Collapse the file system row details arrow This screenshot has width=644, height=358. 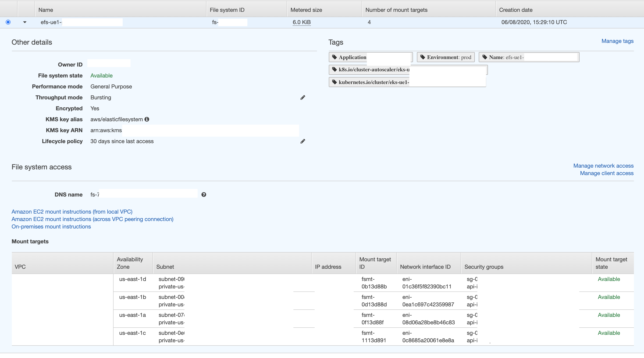coord(25,22)
